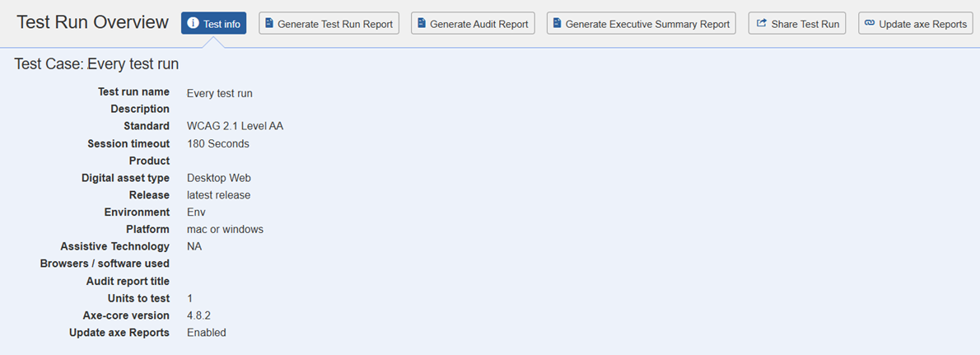This screenshot has height=355, width=980.
Task: Click the 'Audit report title' label
Action: click(x=128, y=281)
